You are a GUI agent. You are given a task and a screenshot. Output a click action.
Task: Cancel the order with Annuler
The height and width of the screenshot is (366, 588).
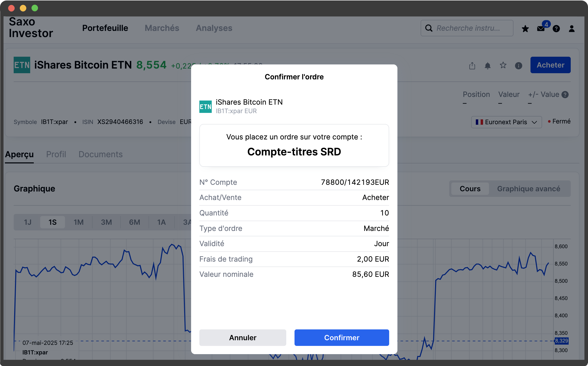pos(242,338)
